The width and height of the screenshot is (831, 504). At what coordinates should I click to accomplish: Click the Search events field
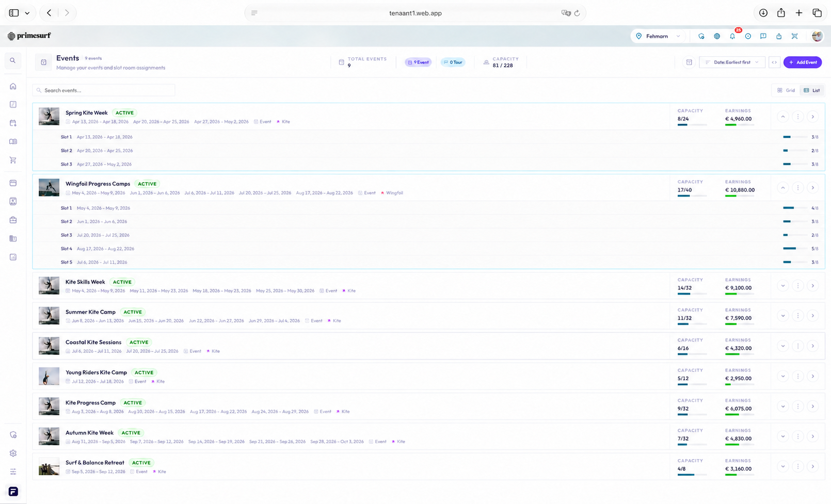tap(104, 90)
